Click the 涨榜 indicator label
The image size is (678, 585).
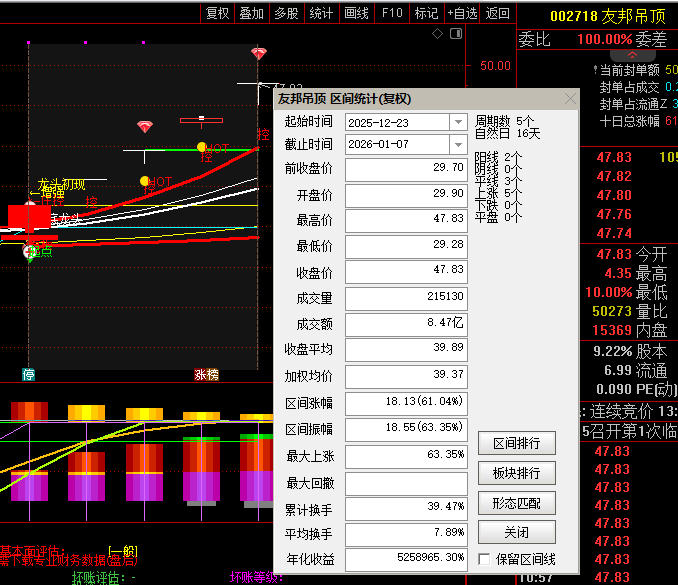[207, 374]
